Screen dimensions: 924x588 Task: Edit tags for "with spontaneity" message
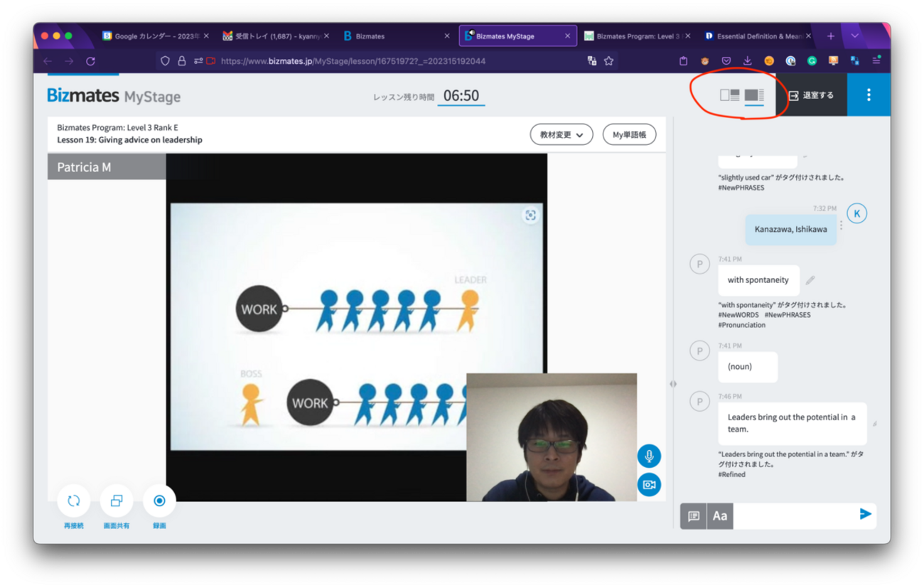click(810, 281)
